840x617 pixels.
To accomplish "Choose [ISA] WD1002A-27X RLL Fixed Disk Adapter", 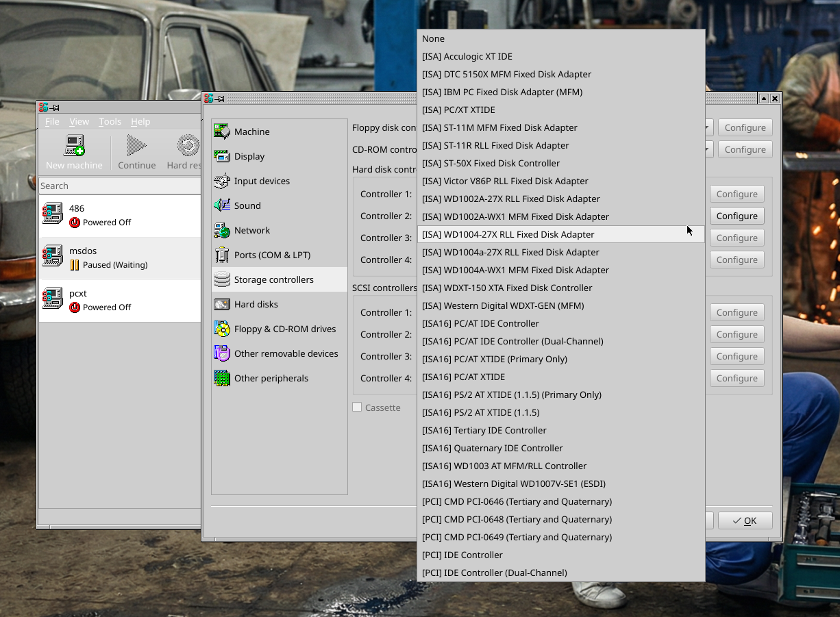I will (x=561, y=199).
